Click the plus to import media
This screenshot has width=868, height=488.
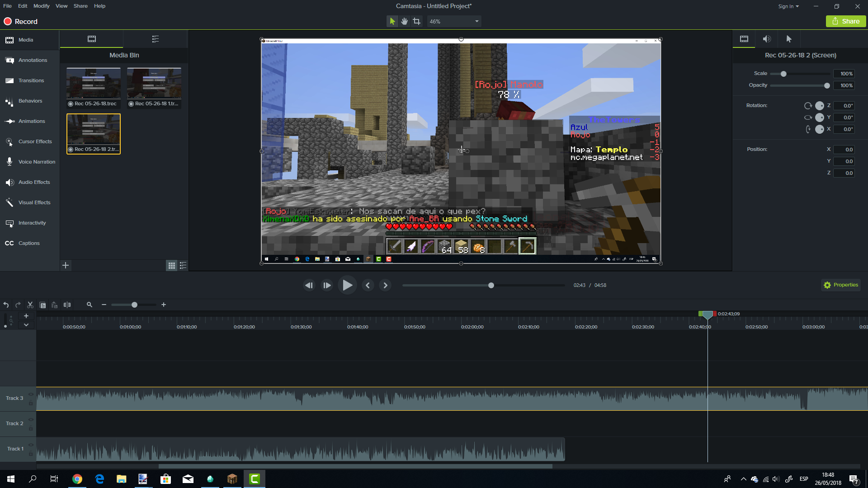66,265
